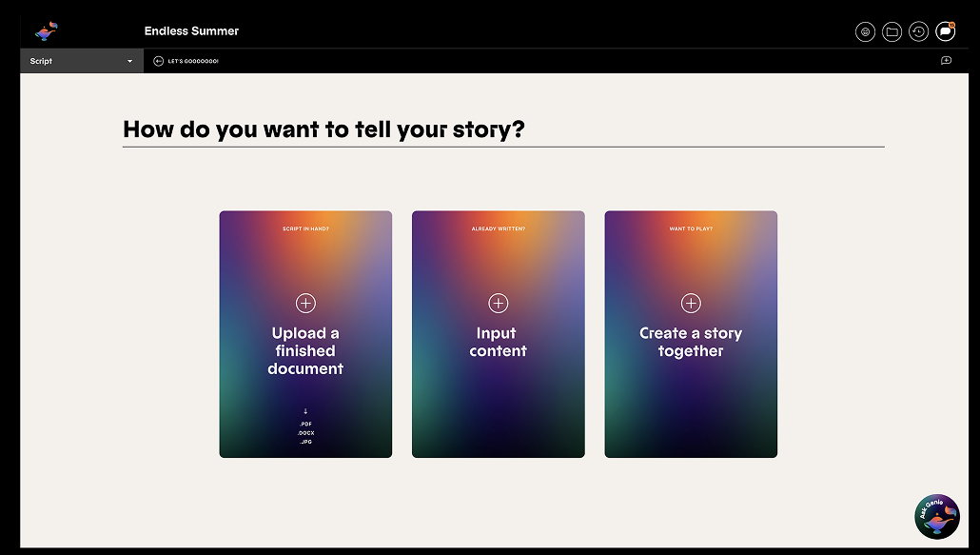
Task: Open the emoji face icon
Action: point(865,31)
